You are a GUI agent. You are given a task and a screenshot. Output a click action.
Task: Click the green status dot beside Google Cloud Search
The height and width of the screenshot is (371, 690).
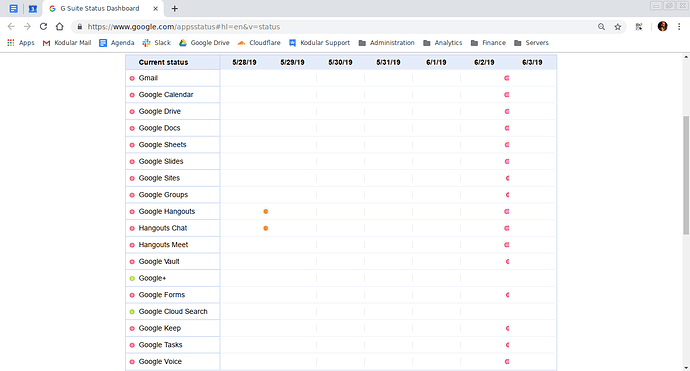click(132, 312)
